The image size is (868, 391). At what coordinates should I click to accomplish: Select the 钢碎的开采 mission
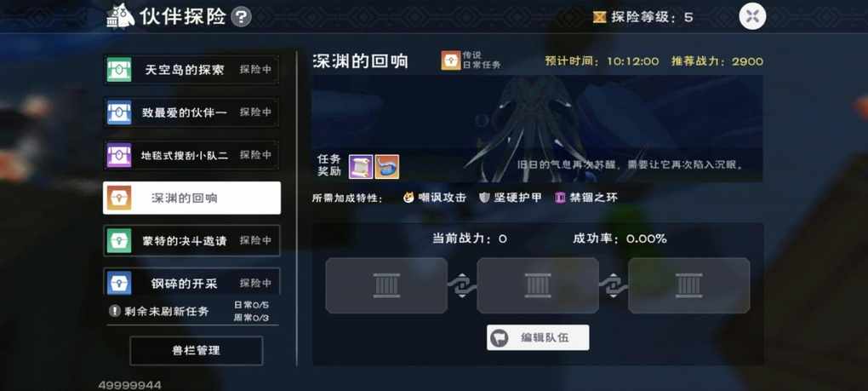click(191, 282)
